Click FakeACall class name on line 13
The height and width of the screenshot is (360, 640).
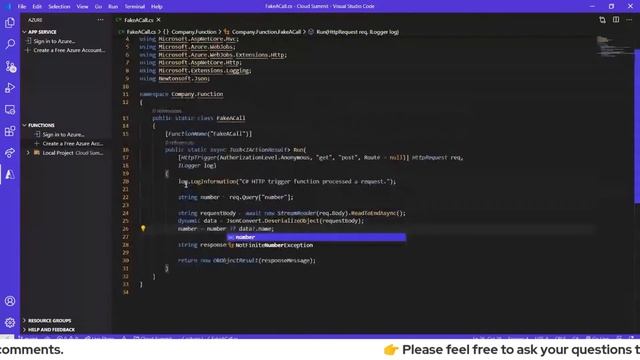pyautogui.click(x=231, y=118)
